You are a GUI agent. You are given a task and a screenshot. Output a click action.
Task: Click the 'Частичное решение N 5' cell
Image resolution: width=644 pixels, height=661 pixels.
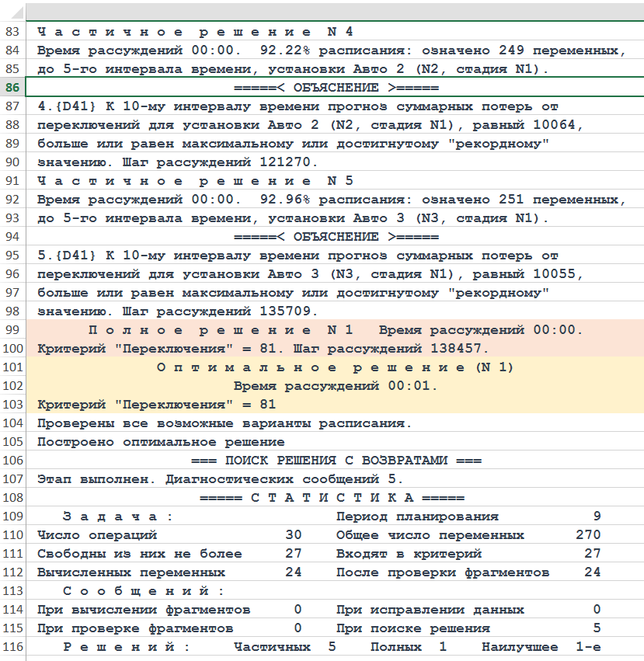pyautogui.click(x=195, y=181)
